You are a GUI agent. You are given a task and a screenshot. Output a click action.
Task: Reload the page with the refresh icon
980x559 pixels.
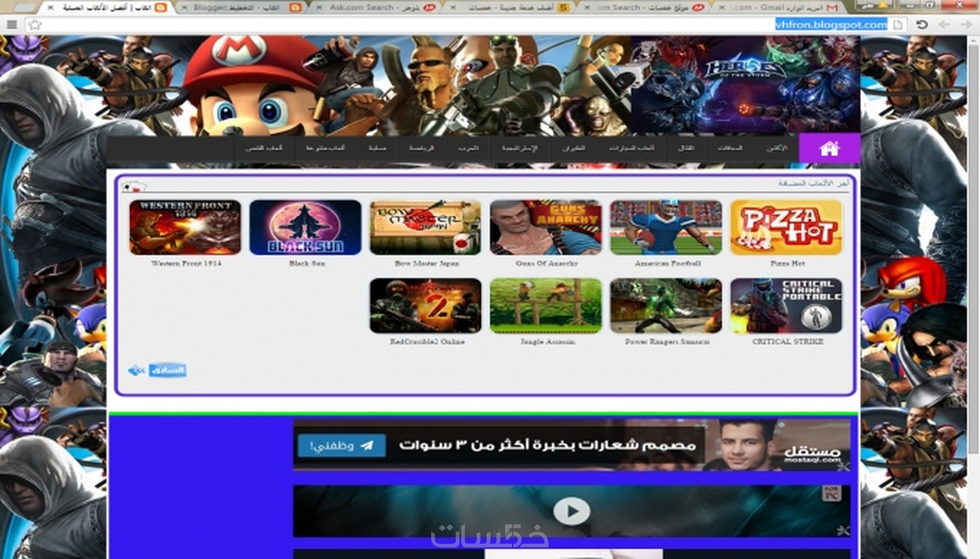[x=922, y=24]
